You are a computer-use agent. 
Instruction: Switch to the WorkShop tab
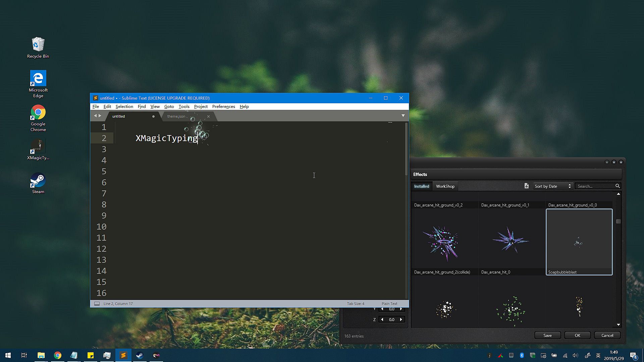coord(445,186)
